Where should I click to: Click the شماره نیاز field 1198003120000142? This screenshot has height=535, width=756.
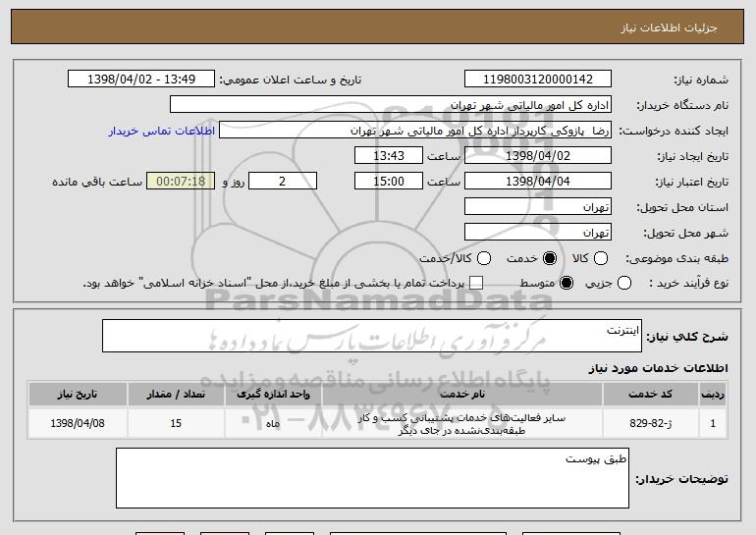(x=538, y=80)
